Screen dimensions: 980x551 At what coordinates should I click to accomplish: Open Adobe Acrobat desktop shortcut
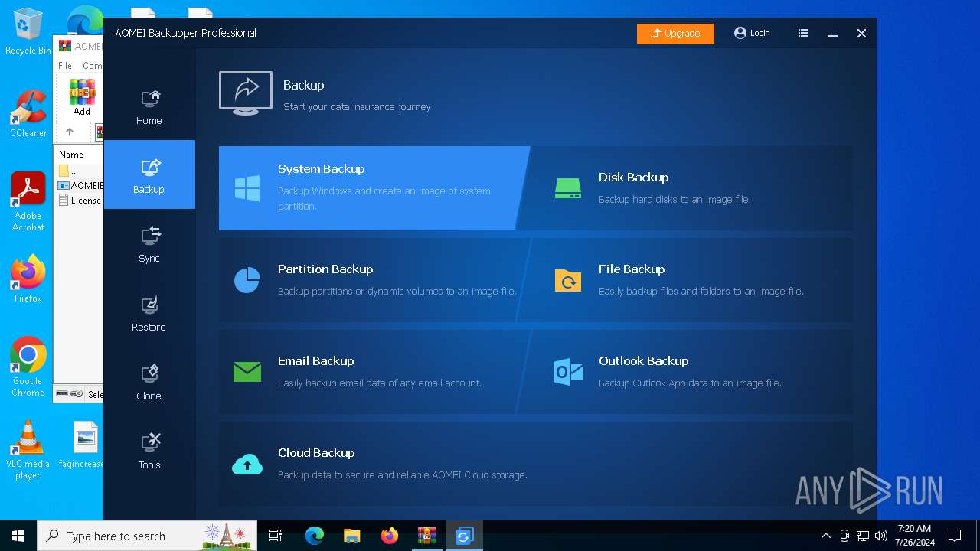click(x=28, y=201)
